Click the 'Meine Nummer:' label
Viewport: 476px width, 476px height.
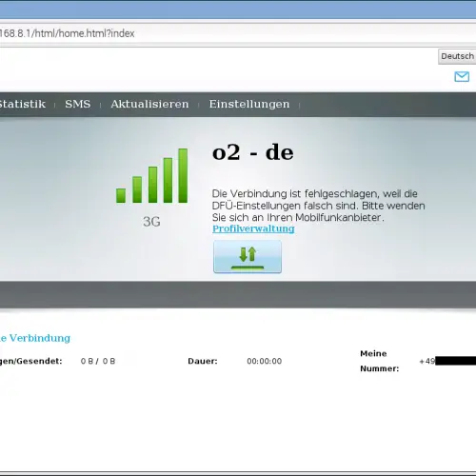(x=380, y=361)
